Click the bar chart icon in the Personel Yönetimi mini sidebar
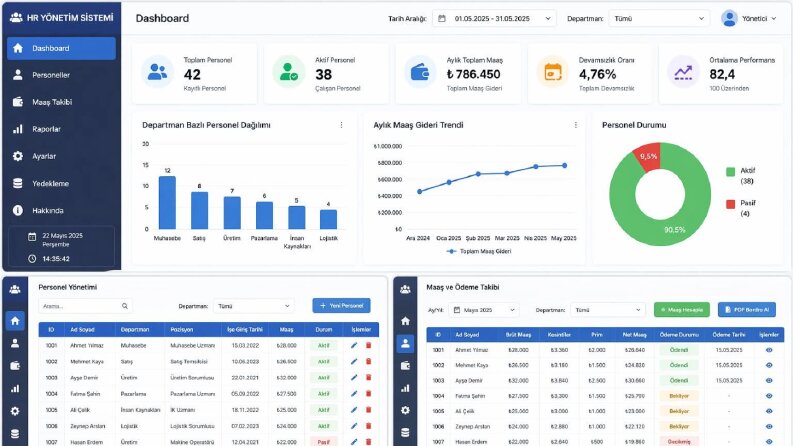Viewport: 793px width, 446px height. 15,388
